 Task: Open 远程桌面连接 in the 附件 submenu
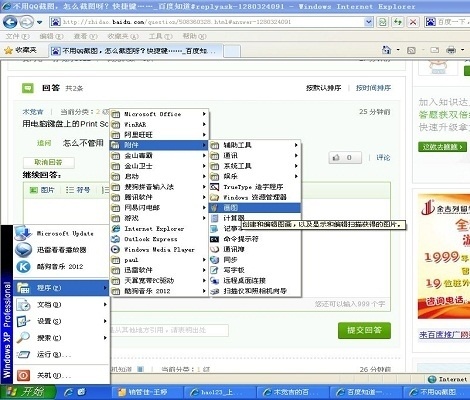(x=255, y=281)
